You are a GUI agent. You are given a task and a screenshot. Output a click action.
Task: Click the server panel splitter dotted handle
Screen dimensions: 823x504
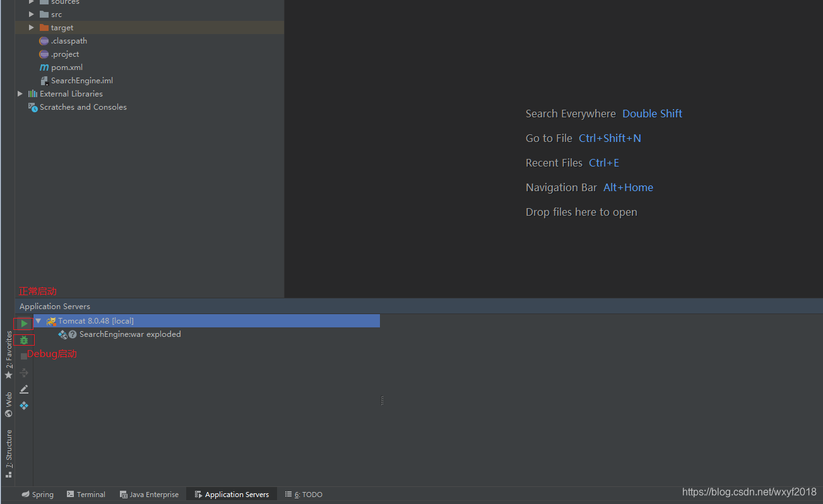(382, 401)
